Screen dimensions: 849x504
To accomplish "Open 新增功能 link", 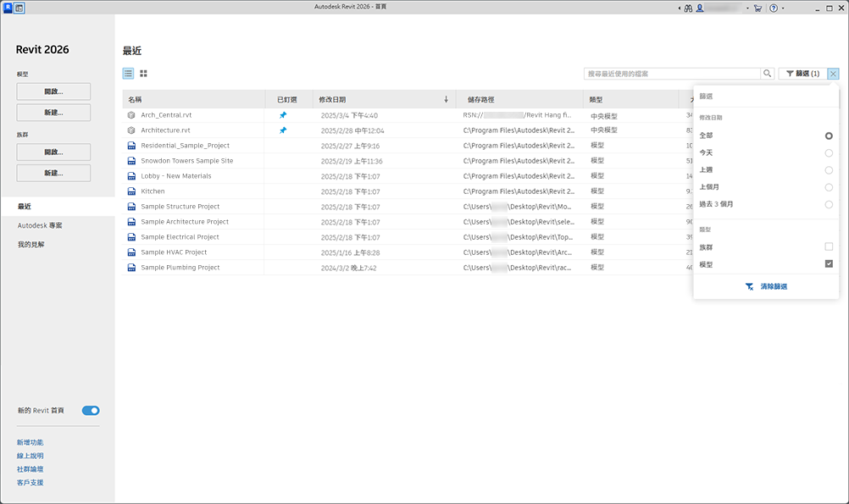I will 30,442.
